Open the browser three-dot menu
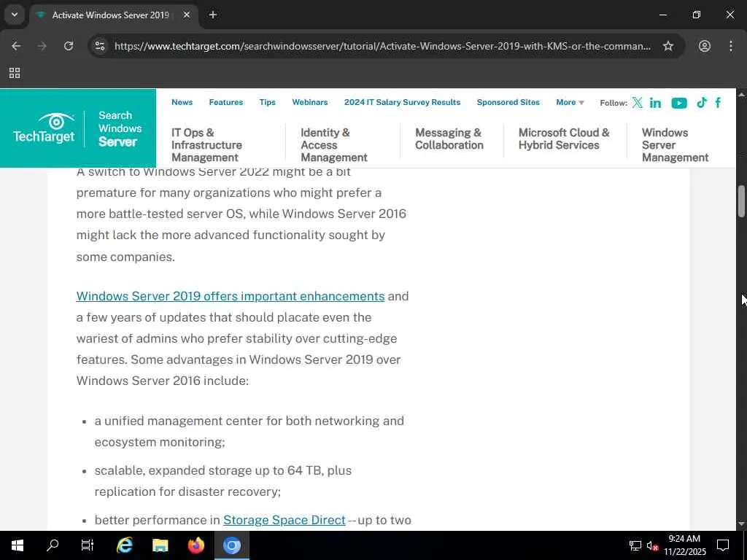The height and width of the screenshot is (560, 747). click(731, 46)
